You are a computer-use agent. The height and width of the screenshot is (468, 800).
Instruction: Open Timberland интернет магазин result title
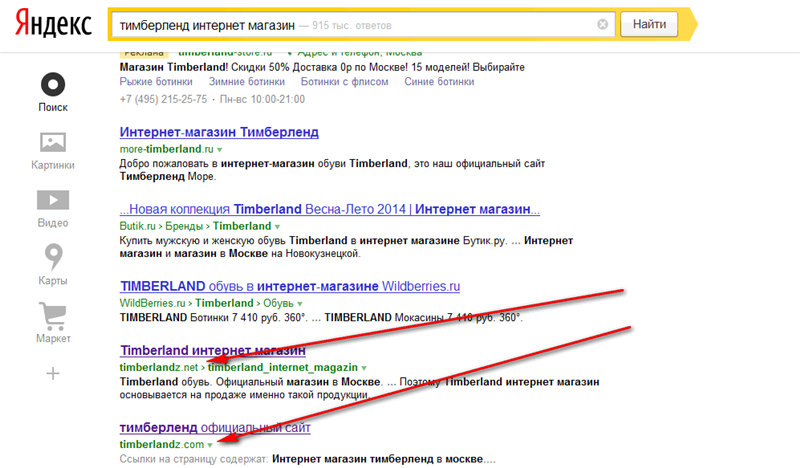213,351
